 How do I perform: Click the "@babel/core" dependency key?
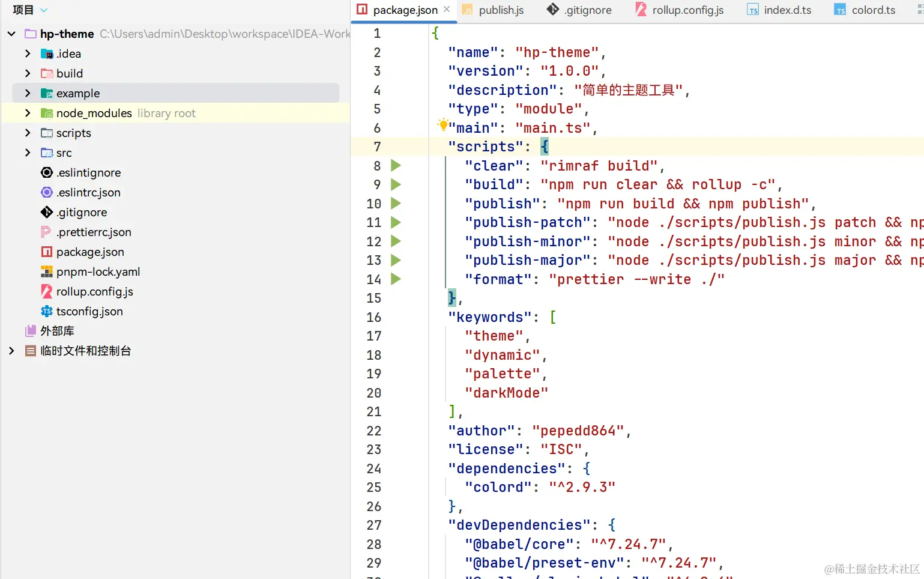(519, 544)
